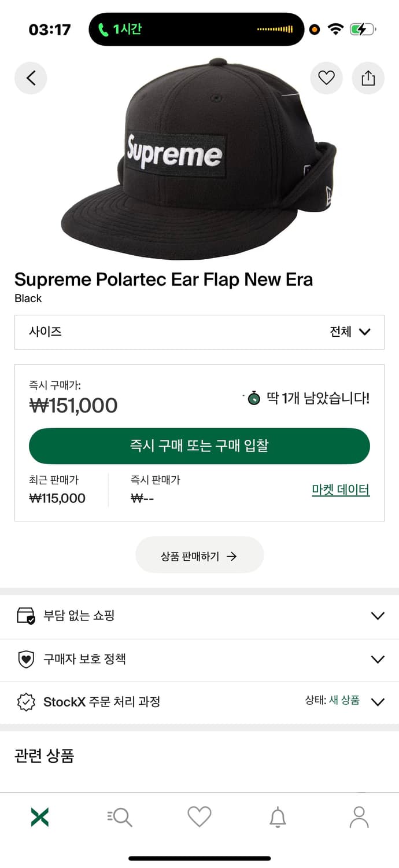Open the 마켓 데이터 link
Image resolution: width=399 pixels, height=868 pixels.
click(x=341, y=489)
